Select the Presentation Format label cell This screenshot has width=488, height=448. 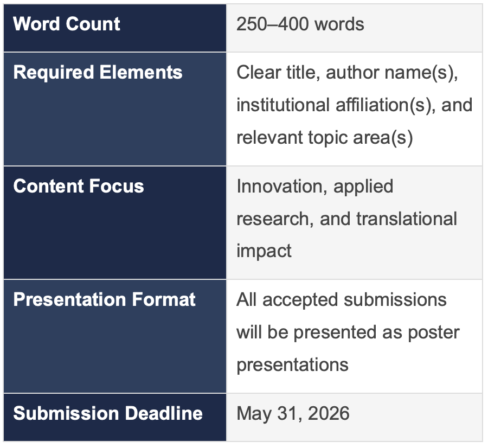[x=115, y=336]
